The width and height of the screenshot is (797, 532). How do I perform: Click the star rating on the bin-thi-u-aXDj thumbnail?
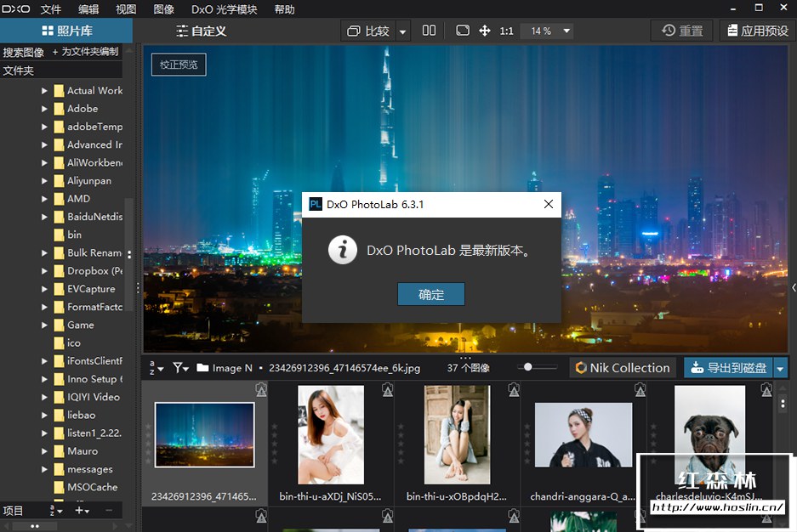point(275,444)
